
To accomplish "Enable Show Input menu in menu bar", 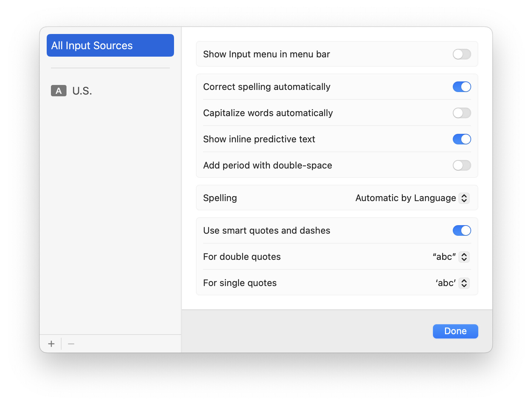I will coord(462,54).
